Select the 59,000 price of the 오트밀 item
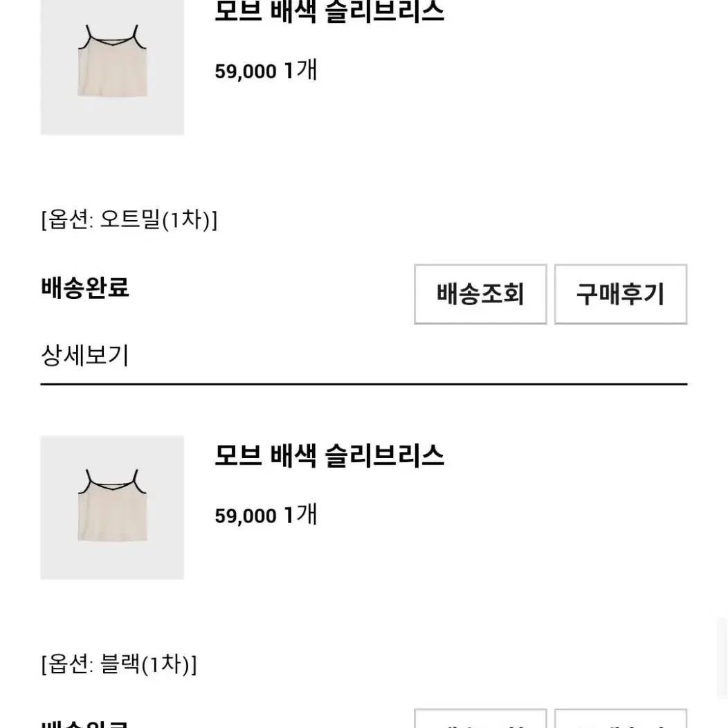Image resolution: width=728 pixels, height=728 pixels. (246, 71)
